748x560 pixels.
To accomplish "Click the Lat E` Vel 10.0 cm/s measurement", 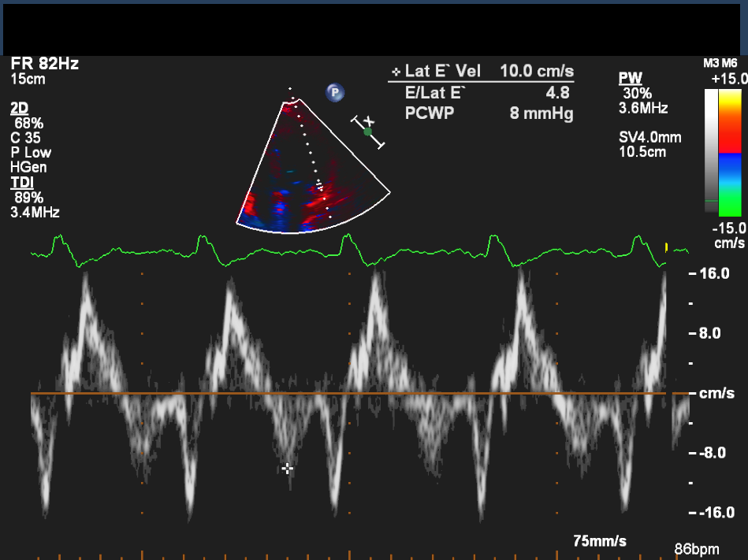I will click(482, 72).
